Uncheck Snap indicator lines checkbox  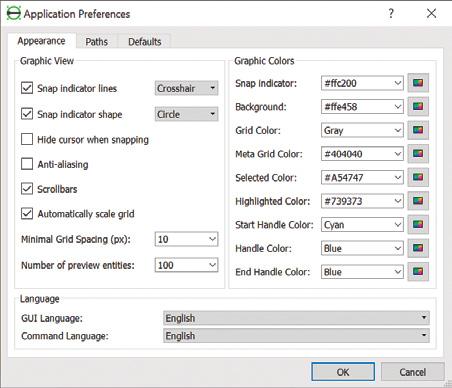click(27, 88)
